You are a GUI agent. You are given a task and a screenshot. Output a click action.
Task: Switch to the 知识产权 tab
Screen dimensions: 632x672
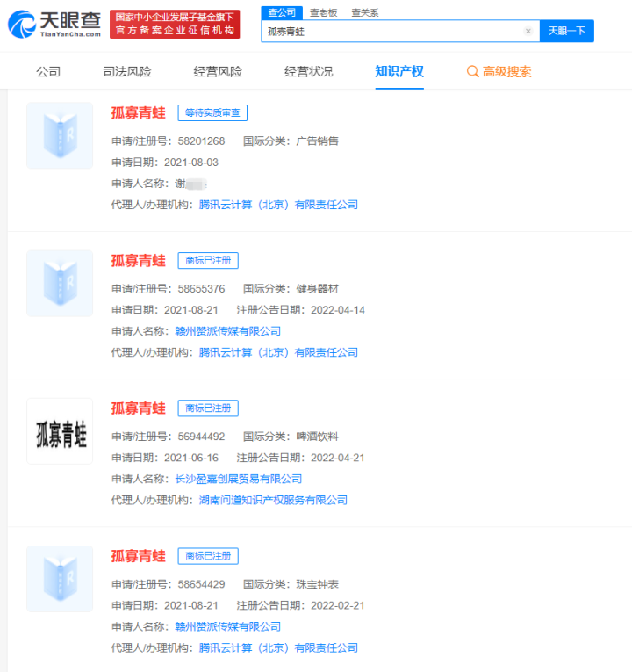click(x=399, y=71)
